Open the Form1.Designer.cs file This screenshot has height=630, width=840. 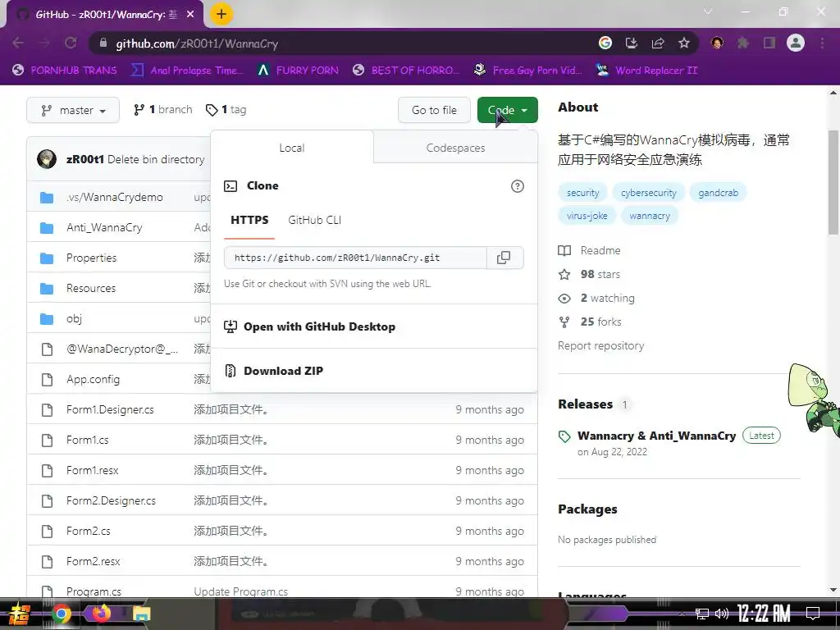[110, 410]
